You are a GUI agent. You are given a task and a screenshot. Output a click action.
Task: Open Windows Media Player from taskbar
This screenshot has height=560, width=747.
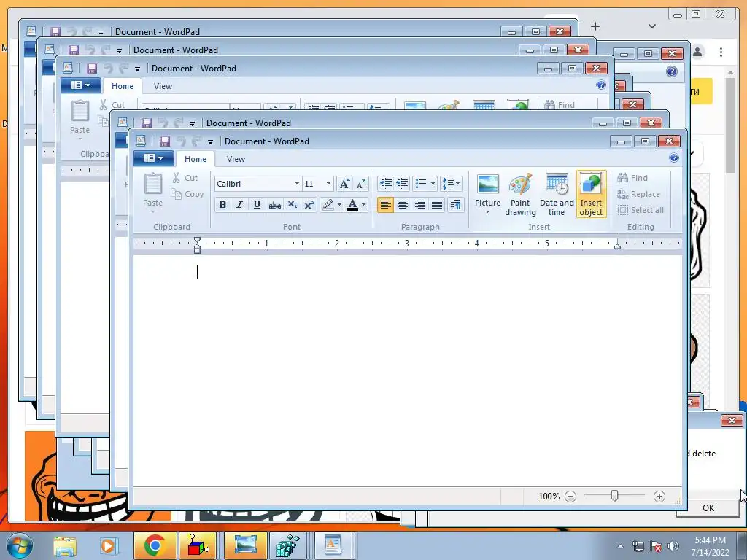(108, 545)
